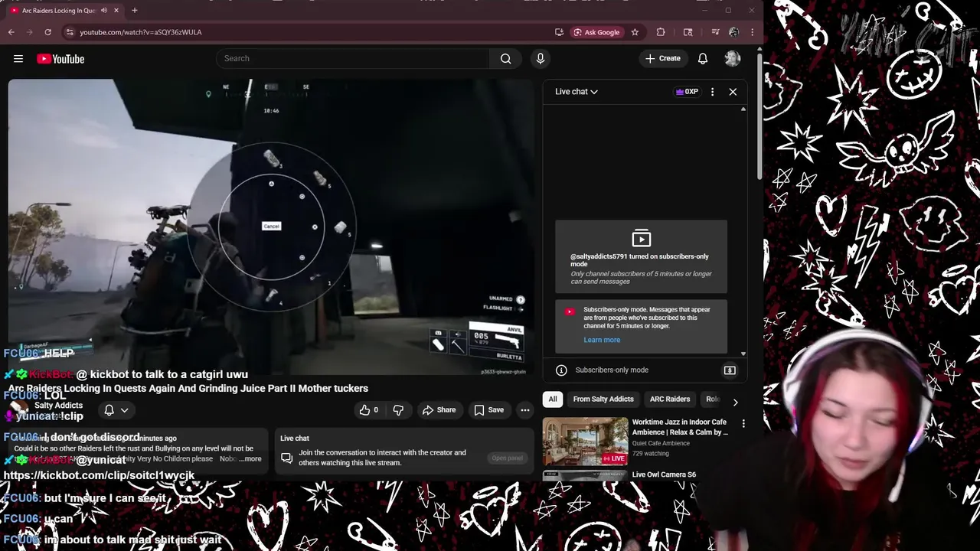Viewport: 980px width, 551px height.
Task: Go to the YouTube home logo
Action: (60, 59)
